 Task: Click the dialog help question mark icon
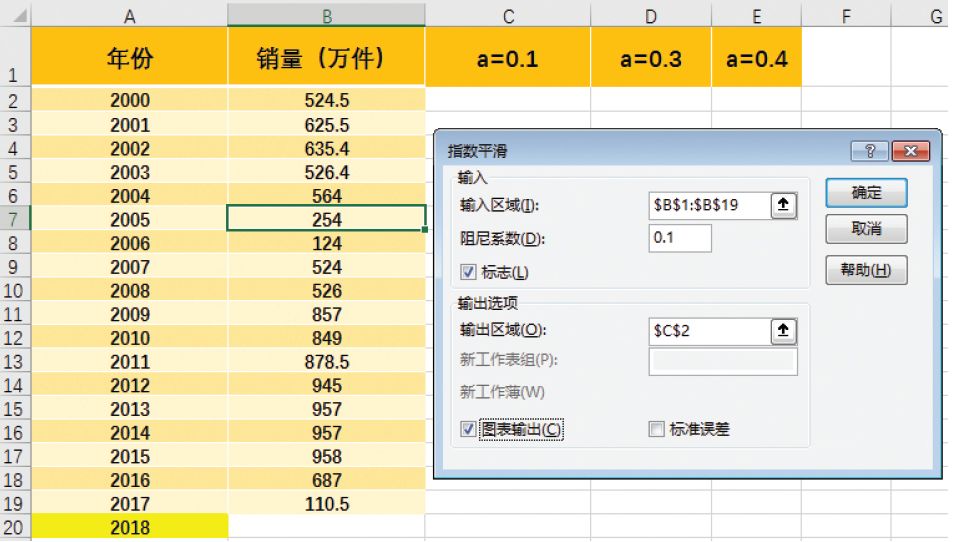(870, 150)
